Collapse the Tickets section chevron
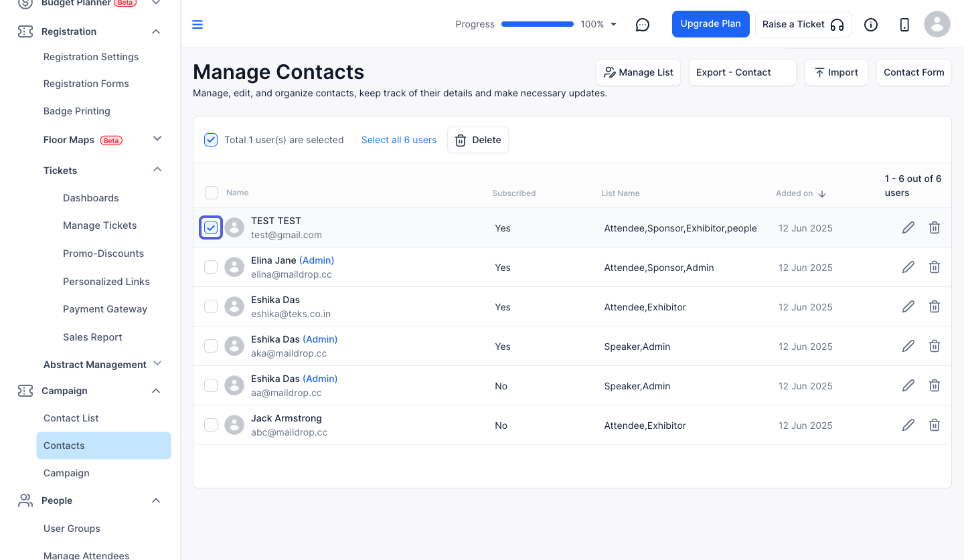 pyautogui.click(x=157, y=170)
